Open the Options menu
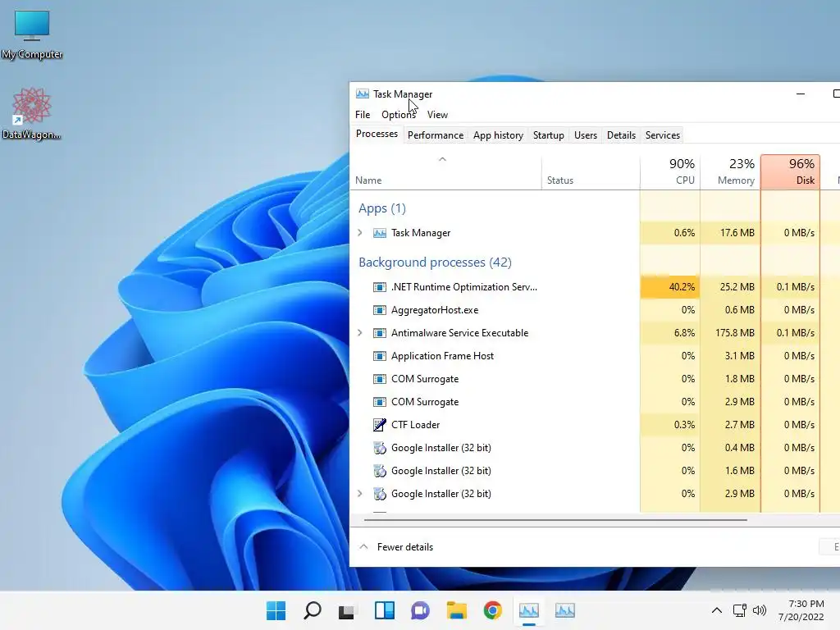This screenshot has height=630, width=840. pos(399,115)
